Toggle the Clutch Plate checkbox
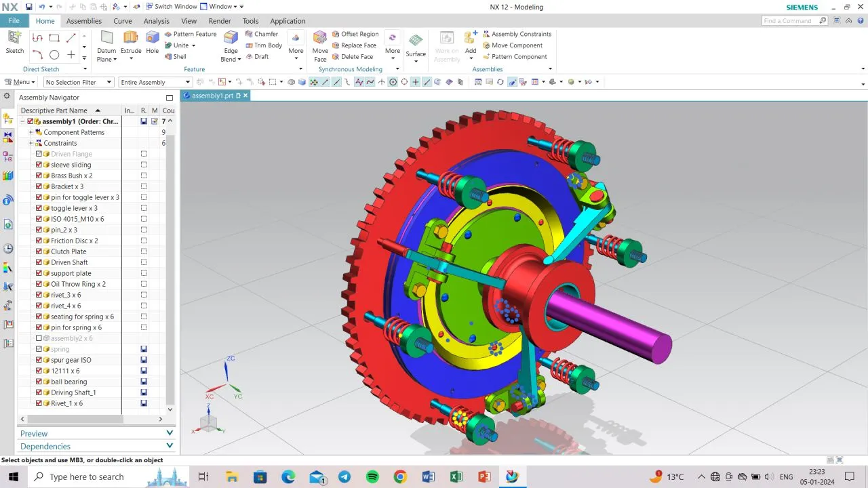 click(x=39, y=251)
